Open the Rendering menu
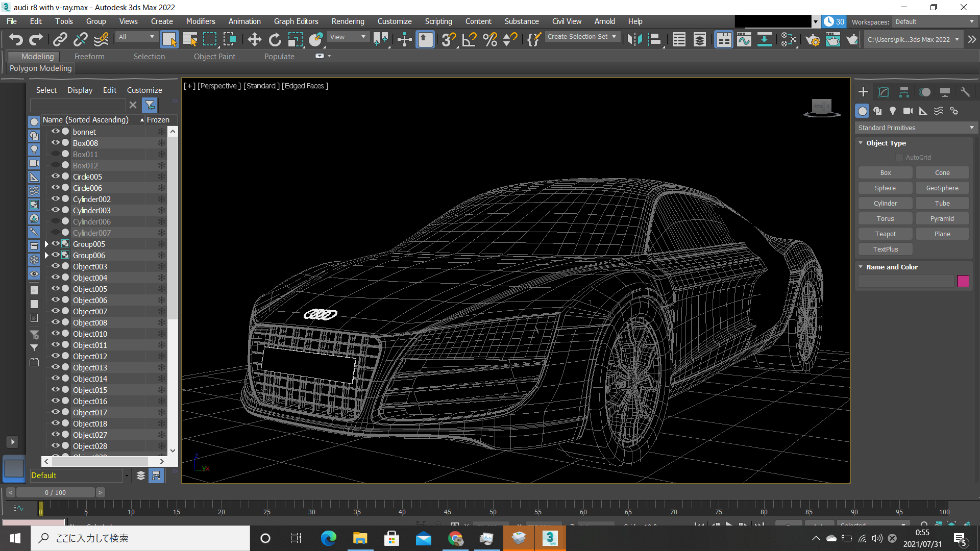The height and width of the screenshot is (551, 980). [348, 21]
